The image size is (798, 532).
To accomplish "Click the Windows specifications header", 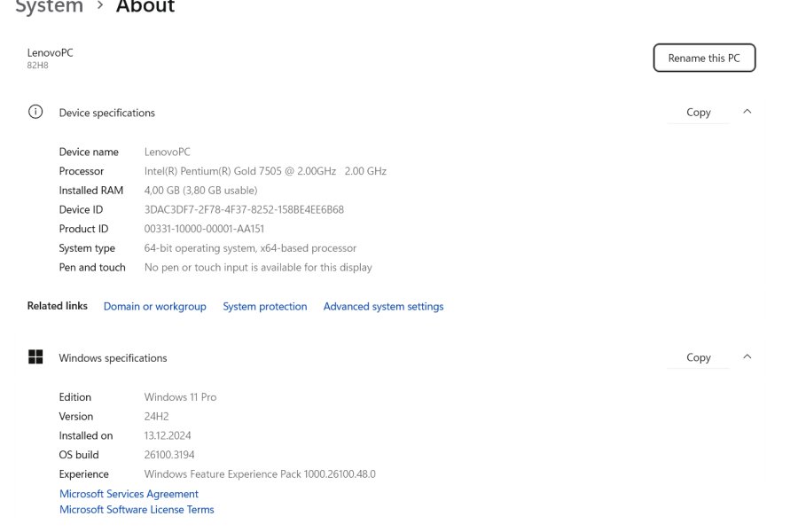I will (113, 358).
